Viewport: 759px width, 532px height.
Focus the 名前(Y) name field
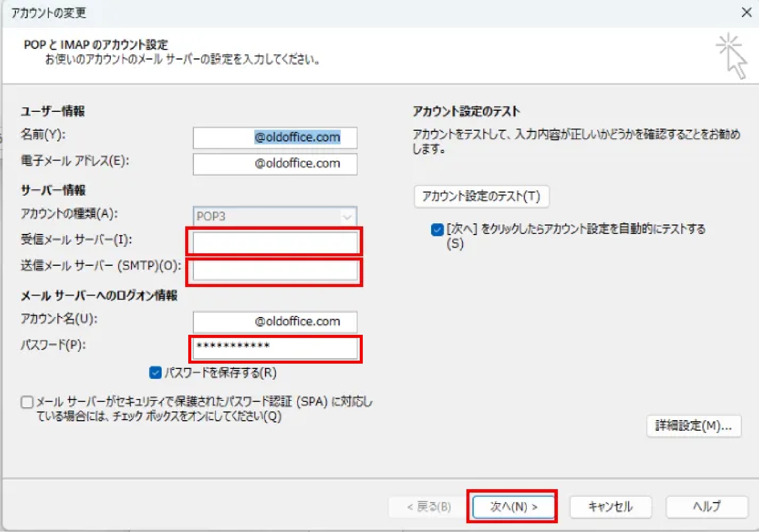pyautogui.click(x=274, y=138)
